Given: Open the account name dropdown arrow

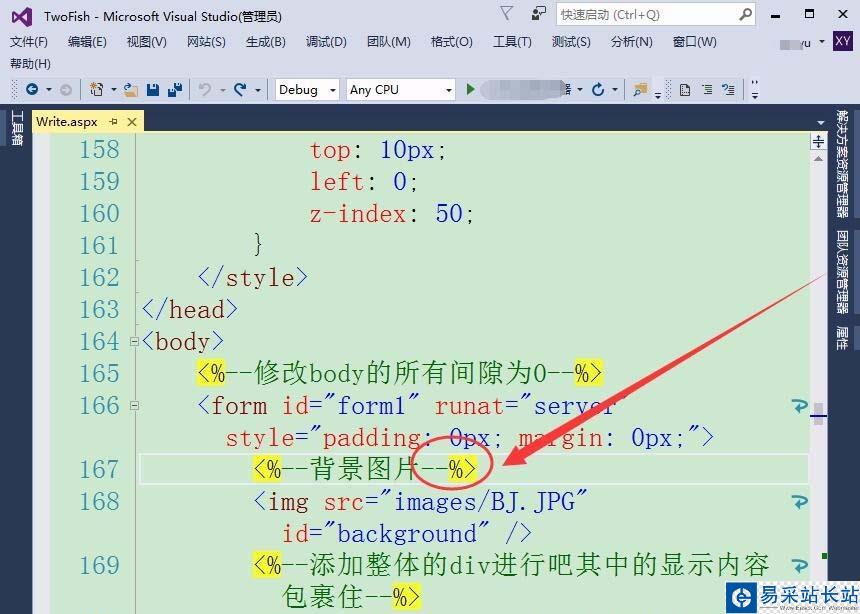Looking at the screenshot, I should (822, 42).
